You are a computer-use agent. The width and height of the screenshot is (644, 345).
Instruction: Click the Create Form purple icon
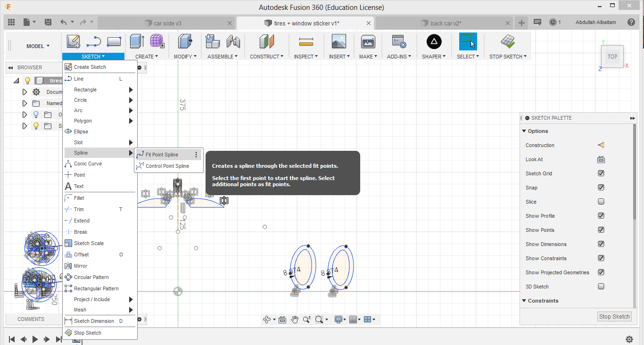pos(157,41)
